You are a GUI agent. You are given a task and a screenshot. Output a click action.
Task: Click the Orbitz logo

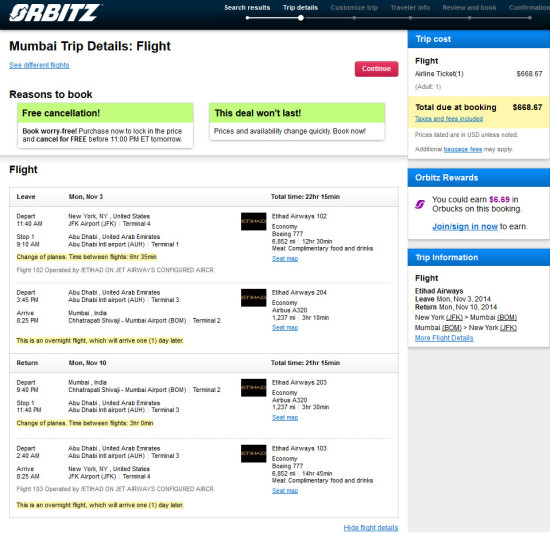pyautogui.click(x=55, y=13)
